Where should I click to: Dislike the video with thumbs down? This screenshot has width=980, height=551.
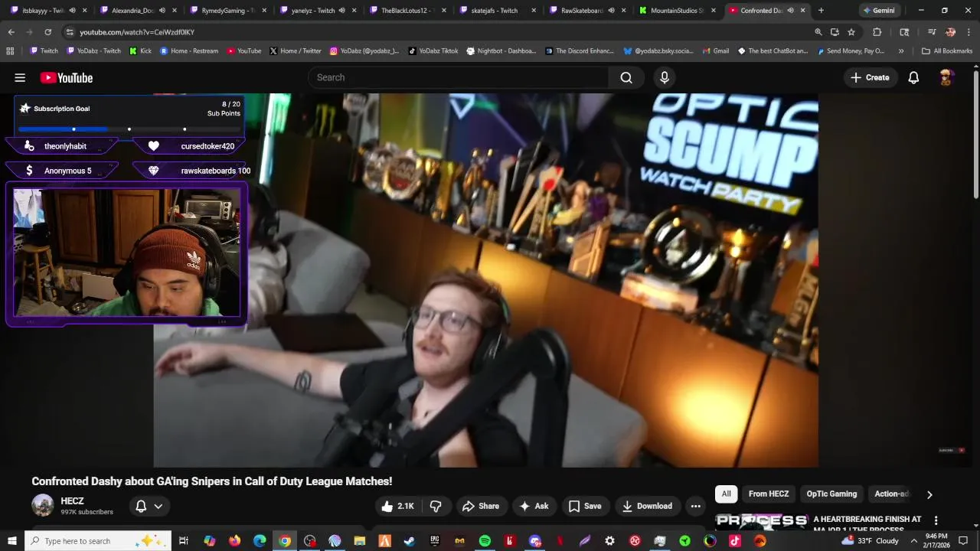[436, 506]
